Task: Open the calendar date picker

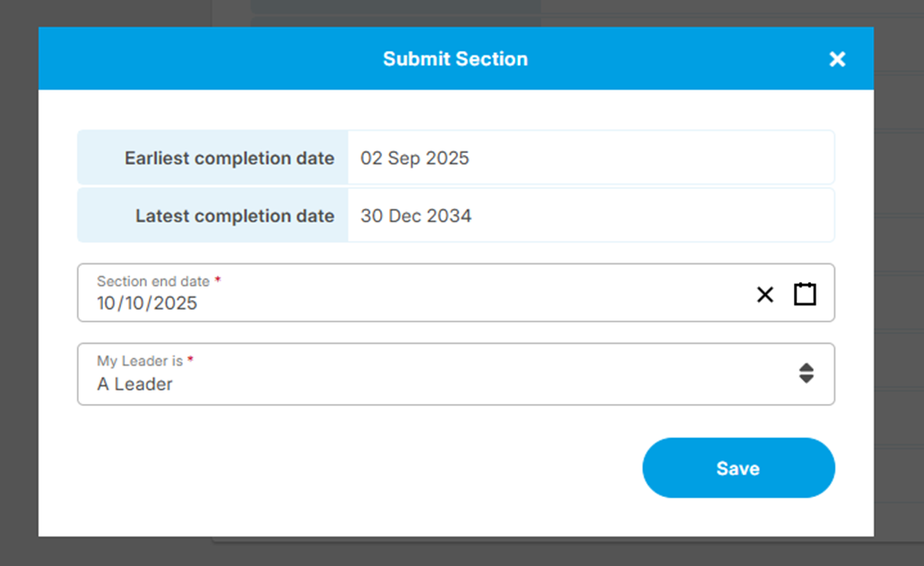Action: coord(805,294)
